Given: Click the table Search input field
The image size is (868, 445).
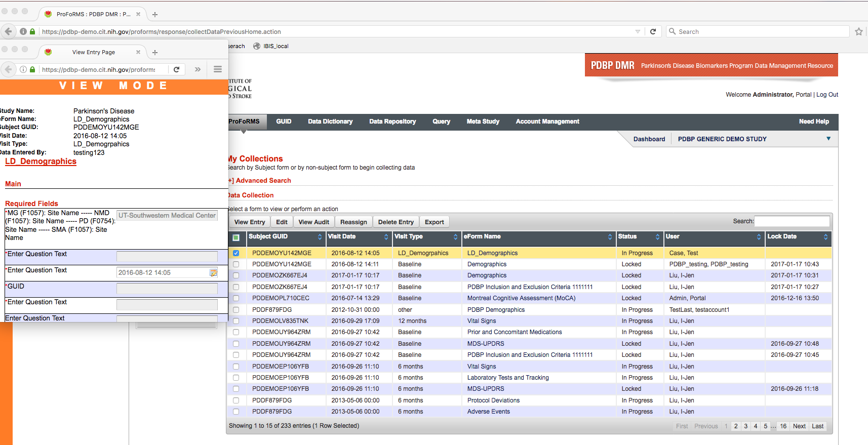Looking at the screenshot, I should (792, 221).
